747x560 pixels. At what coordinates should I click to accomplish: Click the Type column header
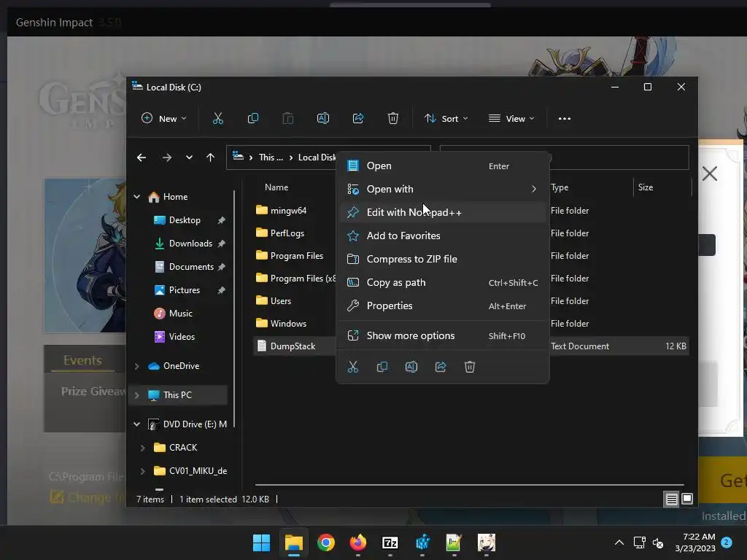click(560, 187)
